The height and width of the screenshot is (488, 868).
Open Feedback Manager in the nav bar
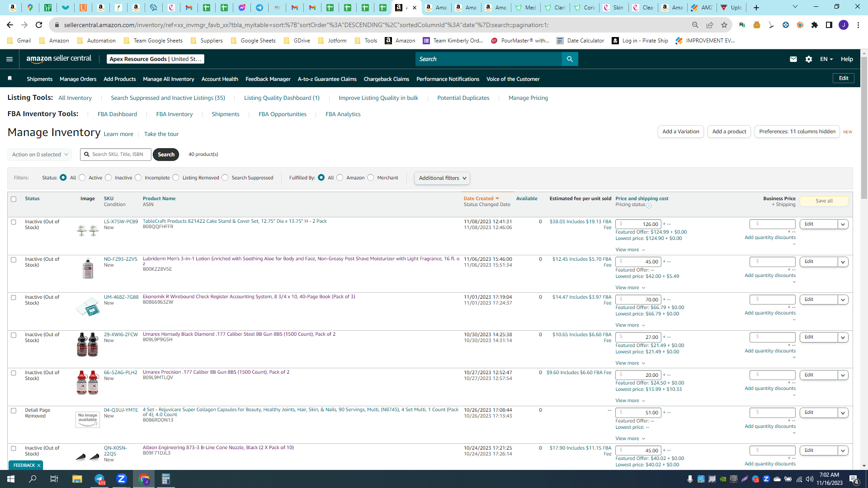(x=268, y=79)
